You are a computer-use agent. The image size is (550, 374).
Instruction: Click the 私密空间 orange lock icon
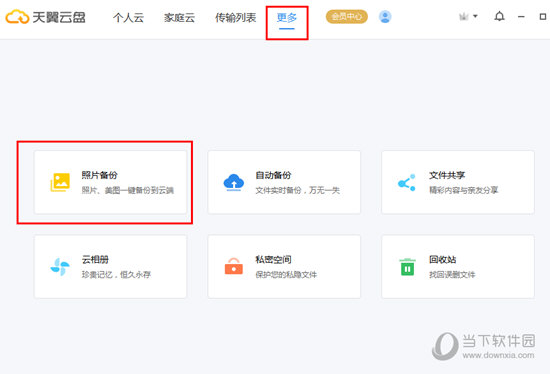(x=234, y=266)
